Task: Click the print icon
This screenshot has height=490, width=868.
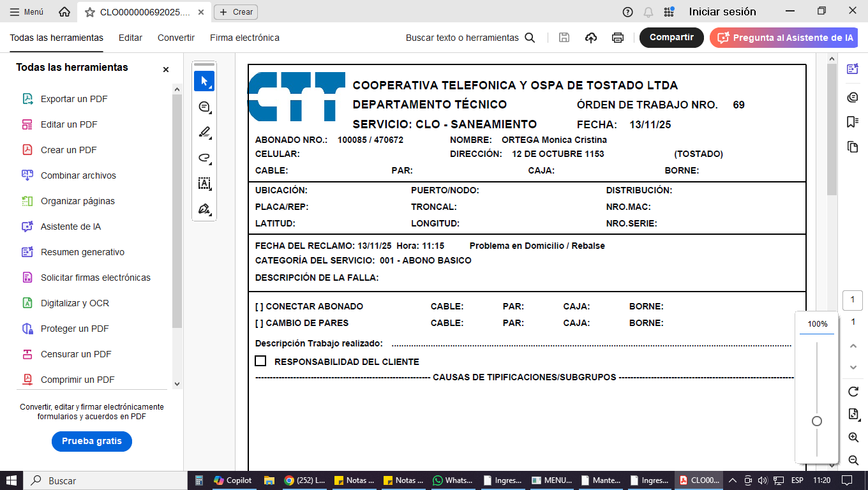Action: point(617,38)
